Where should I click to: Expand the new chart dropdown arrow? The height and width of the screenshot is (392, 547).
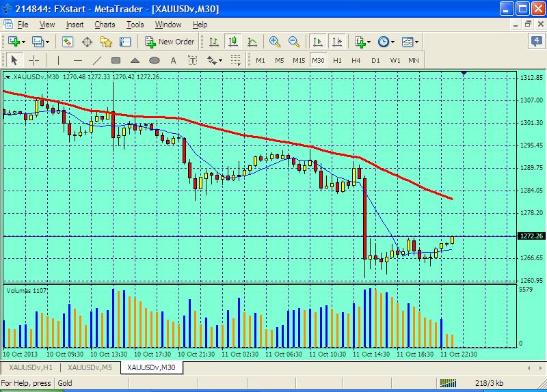tap(24, 42)
